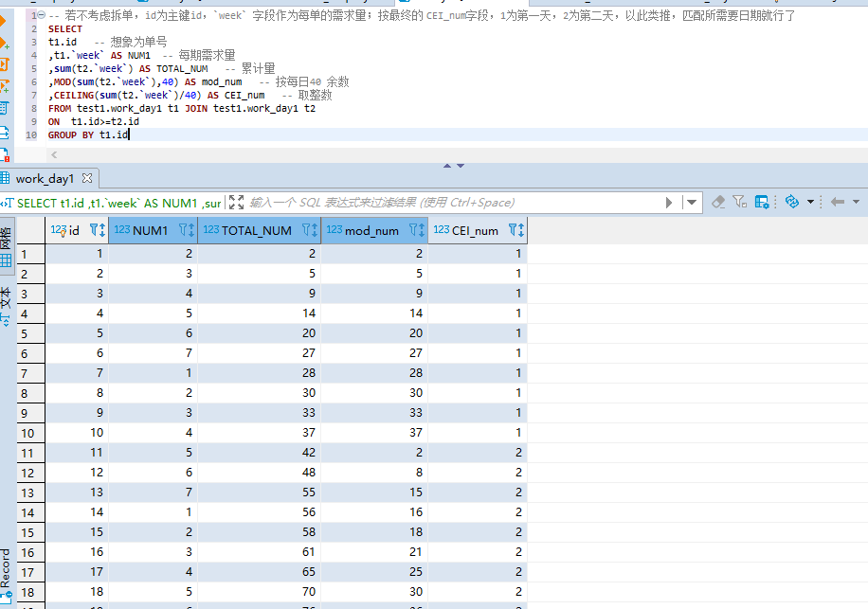Image resolution: width=868 pixels, height=609 pixels.
Task: Click the ON t1.id>=t2.id line
Action: [x=94, y=121]
